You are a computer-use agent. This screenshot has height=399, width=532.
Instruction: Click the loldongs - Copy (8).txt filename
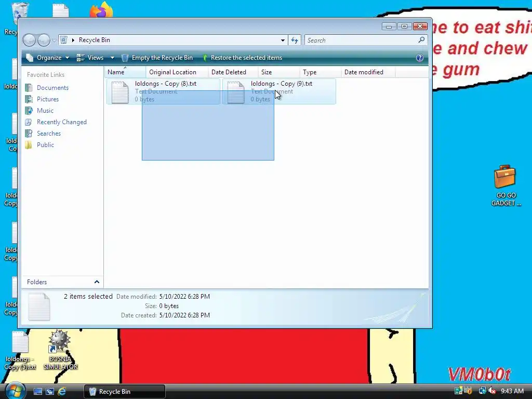(x=166, y=84)
